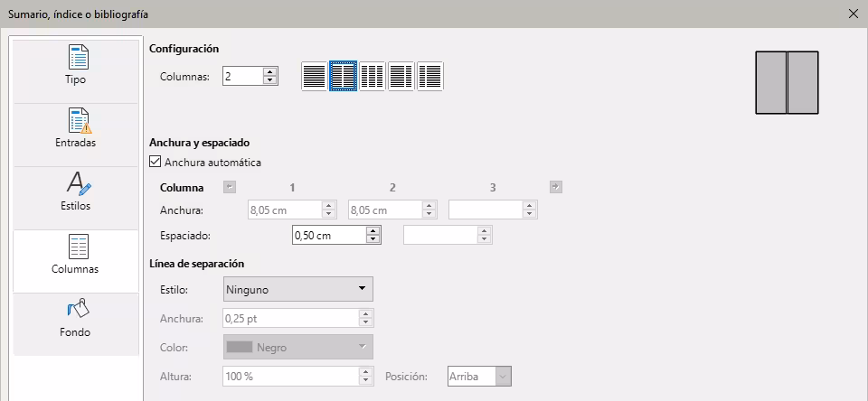Open the Estilo separator line dropdown
The width and height of the screenshot is (868, 401).
point(297,289)
